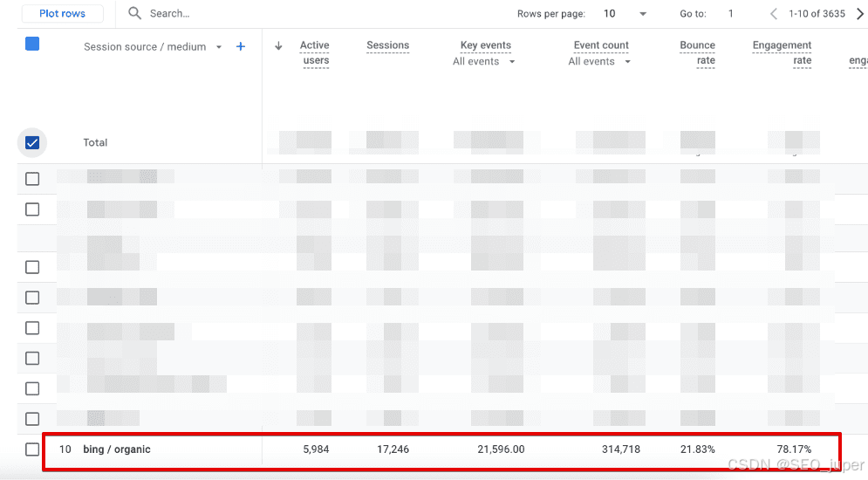Toggle the blue select-all header checkbox
The height and width of the screenshot is (480, 868).
pos(32,44)
